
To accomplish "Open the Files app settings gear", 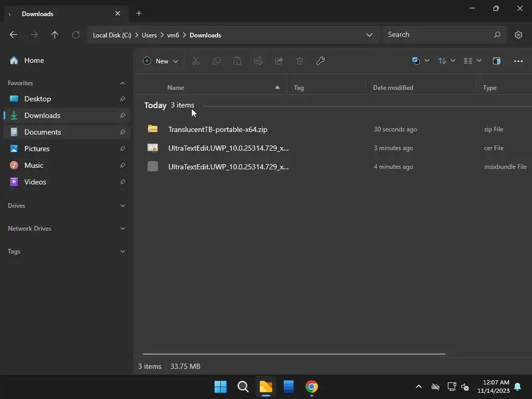I will point(518,35).
